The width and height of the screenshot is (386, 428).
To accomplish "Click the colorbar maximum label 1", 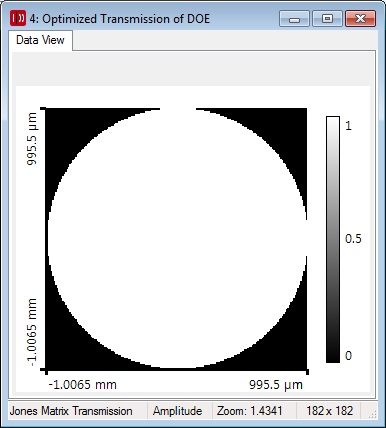I will tap(348, 126).
